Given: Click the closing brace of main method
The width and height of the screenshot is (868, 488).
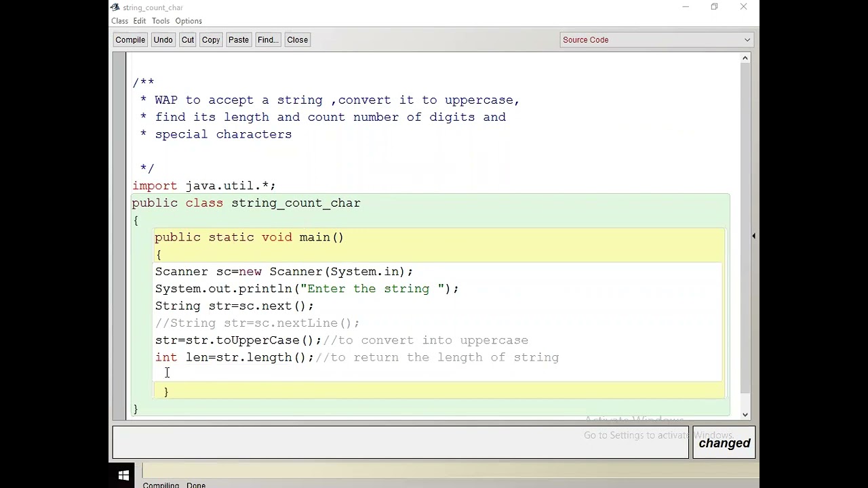Looking at the screenshot, I should click(x=166, y=392).
